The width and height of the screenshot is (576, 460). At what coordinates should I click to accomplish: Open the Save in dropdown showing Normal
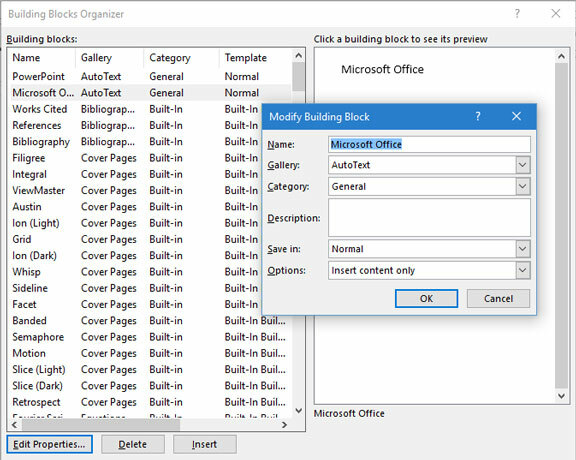coord(522,249)
